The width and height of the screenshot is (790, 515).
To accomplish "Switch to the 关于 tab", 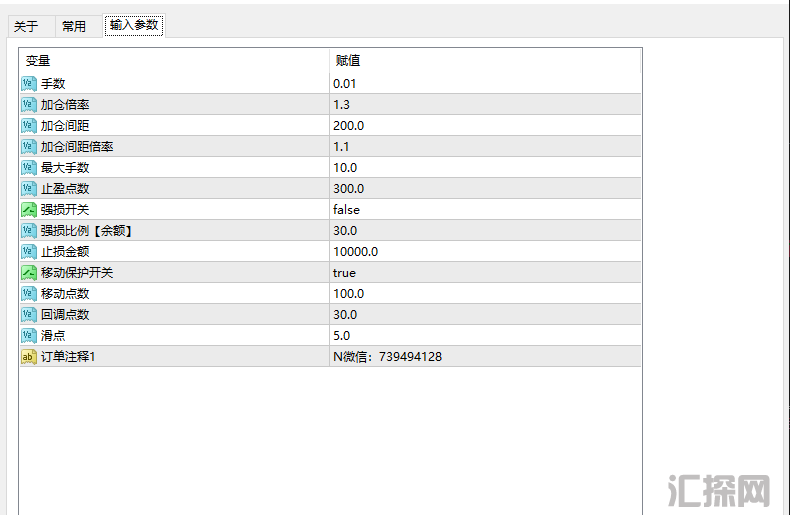I will pos(26,26).
